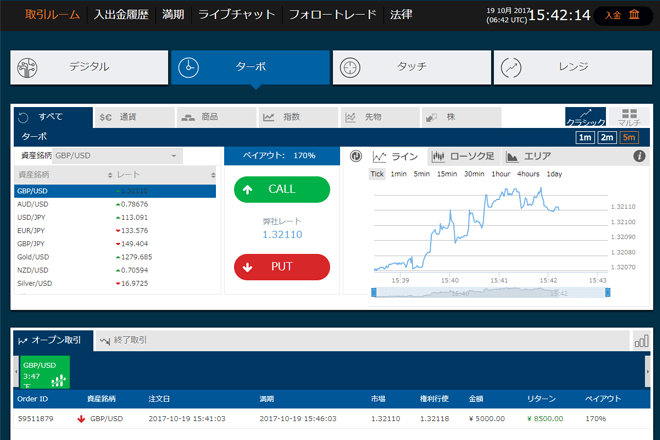Viewport: 660px width, 440px height.
Task: Select the classic chart view icon
Action: (x=585, y=117)
